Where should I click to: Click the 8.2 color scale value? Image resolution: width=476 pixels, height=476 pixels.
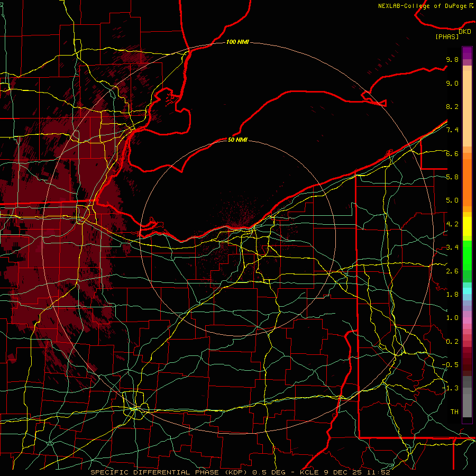point(452,106)
